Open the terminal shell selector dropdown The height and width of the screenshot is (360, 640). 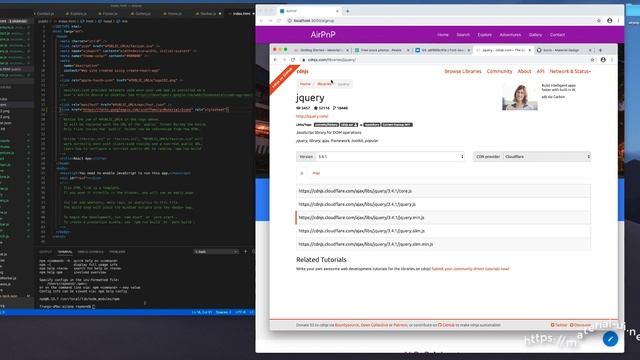click(216, 252)
